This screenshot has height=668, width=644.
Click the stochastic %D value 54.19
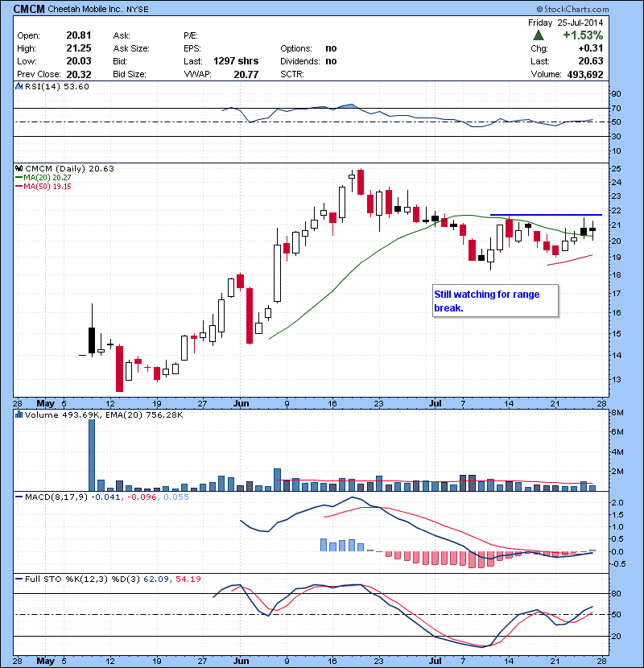pyautogui.click(x=188, y=579)
